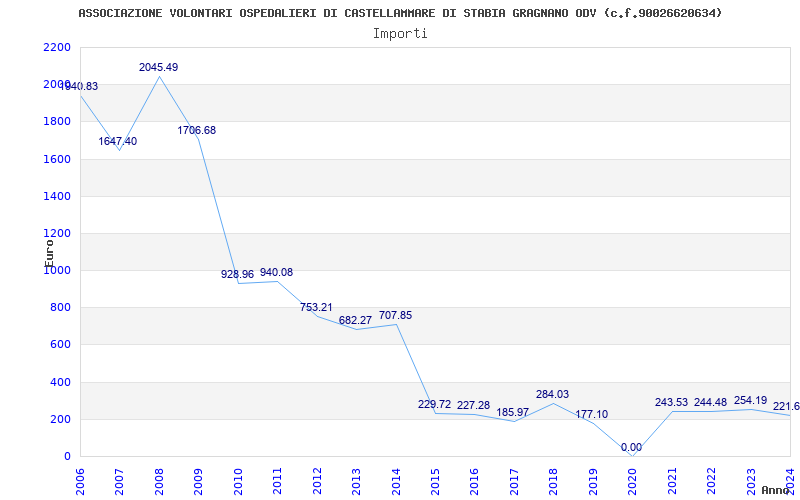800x500 pixels.
Task: Click the 2017 x-axis year label
Action: click(x=514, y=481)
